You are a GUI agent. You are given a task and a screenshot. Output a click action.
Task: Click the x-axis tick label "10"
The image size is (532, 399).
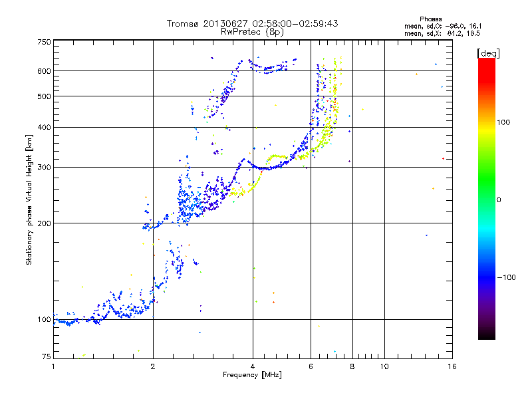pos(384,366)
